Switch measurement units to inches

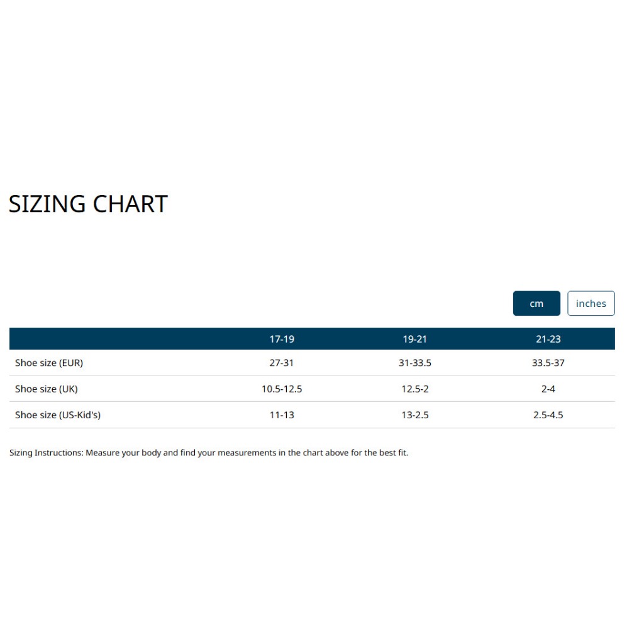tap(591, 303)
